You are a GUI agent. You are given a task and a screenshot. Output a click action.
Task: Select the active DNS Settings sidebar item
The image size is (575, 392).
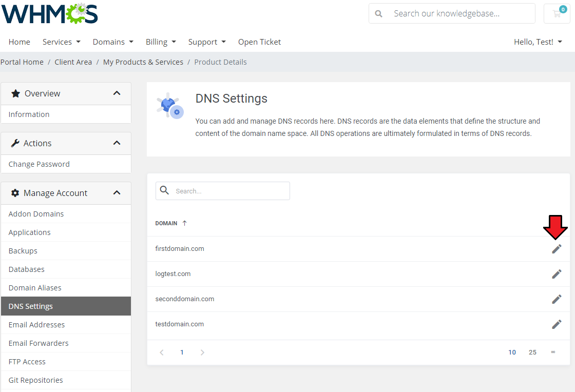pyautogui.click(x=66, y=306)
